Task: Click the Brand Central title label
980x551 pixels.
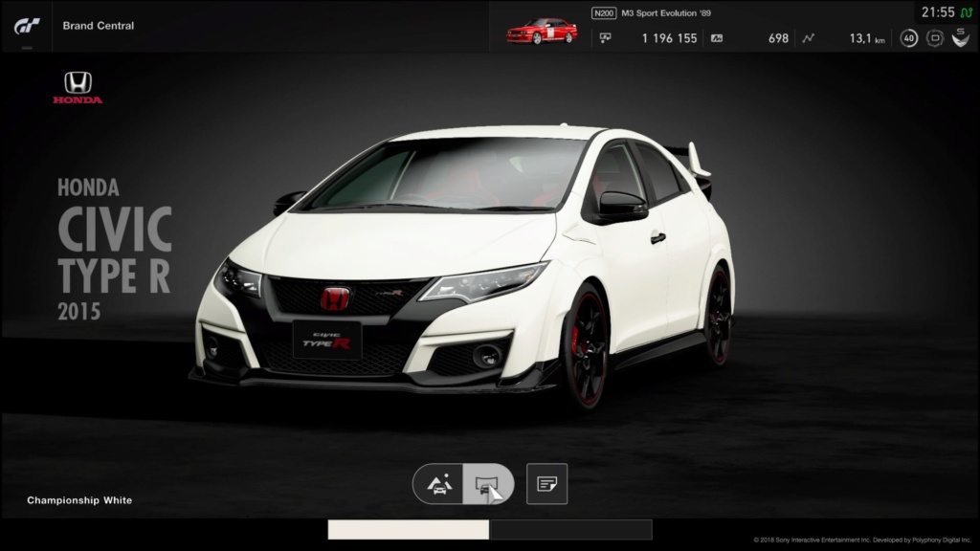Action: [x=99, y=26]
